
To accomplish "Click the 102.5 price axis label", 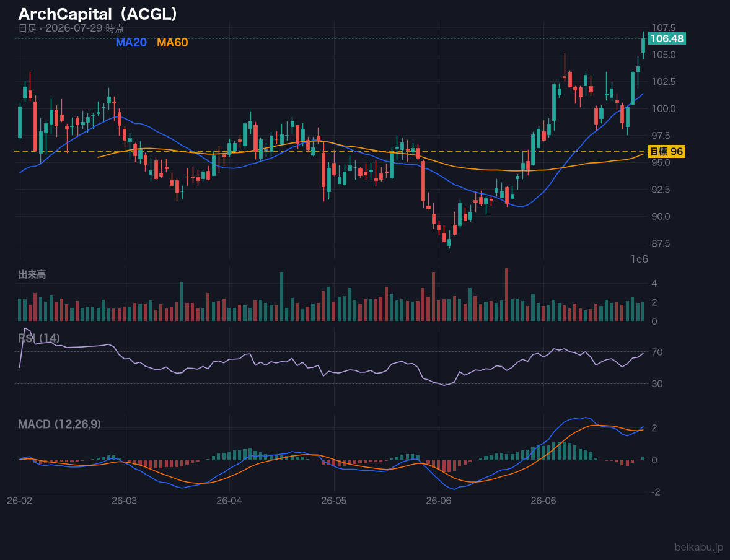I will point(664,82).
